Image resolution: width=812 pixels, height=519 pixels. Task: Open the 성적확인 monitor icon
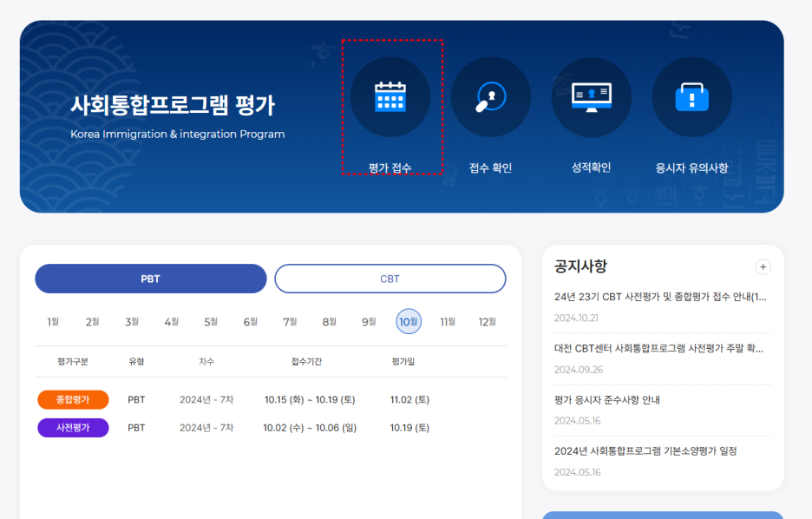tap(592, 97)
